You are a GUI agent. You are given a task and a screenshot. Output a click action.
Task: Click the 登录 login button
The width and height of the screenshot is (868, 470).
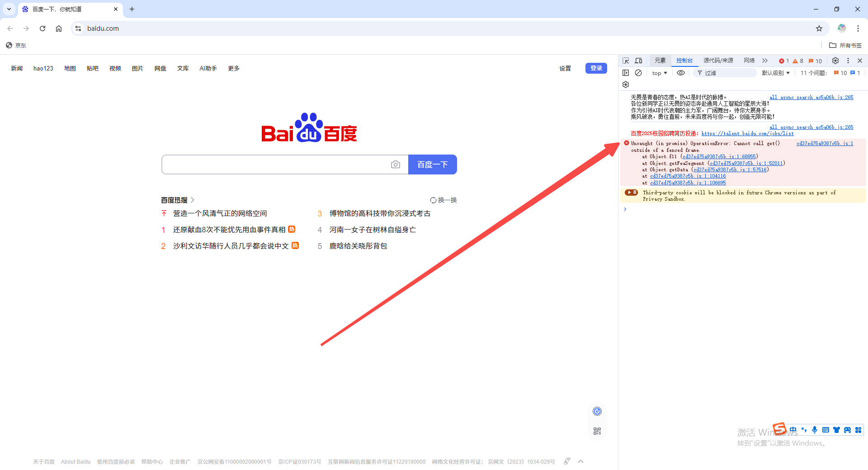pyautogui.click(x=596, y=68)
